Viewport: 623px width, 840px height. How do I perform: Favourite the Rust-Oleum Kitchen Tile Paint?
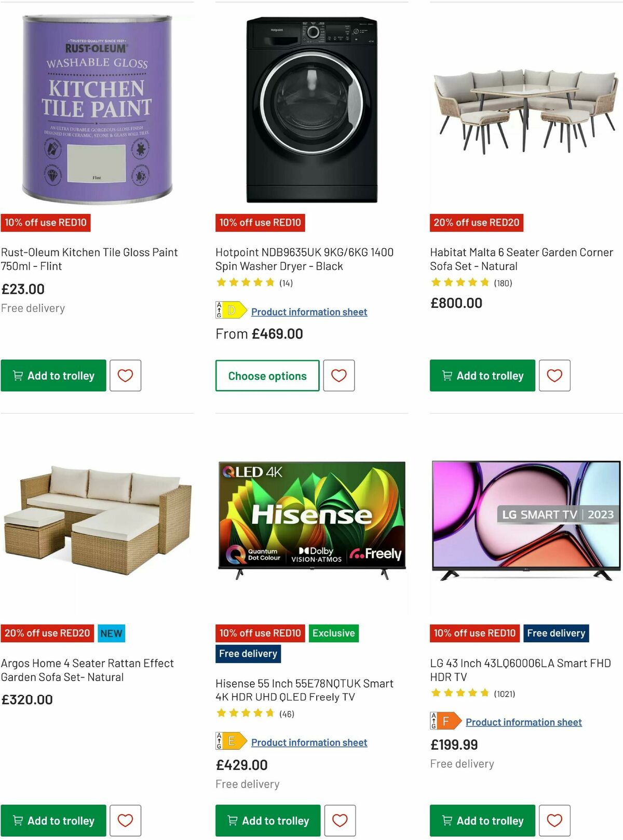coord(125,375)
